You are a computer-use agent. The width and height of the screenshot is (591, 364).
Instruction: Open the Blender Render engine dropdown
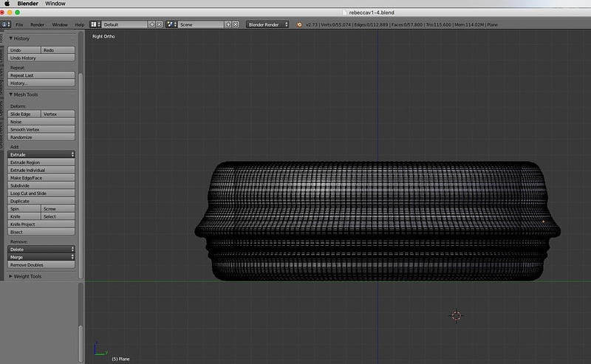267,24
